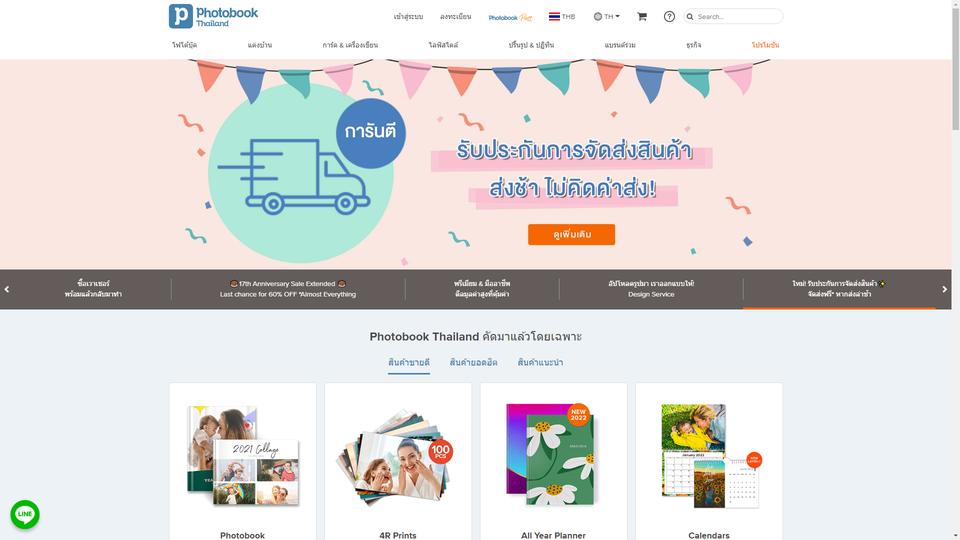Click the help question mark icon
Screen dimensions: 960x540
click(x=669, y=17)
